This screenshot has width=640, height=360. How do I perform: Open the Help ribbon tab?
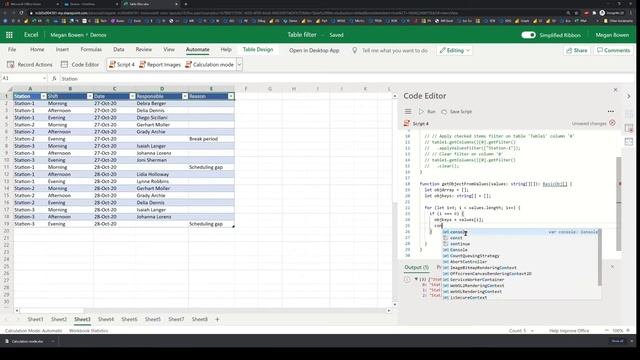tap(226, 49)
